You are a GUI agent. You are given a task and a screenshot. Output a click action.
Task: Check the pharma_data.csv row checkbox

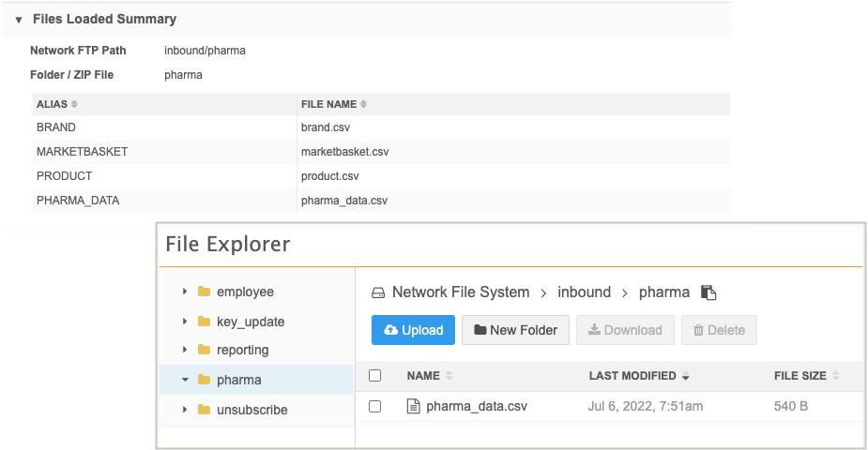click(x=375, y=406)
